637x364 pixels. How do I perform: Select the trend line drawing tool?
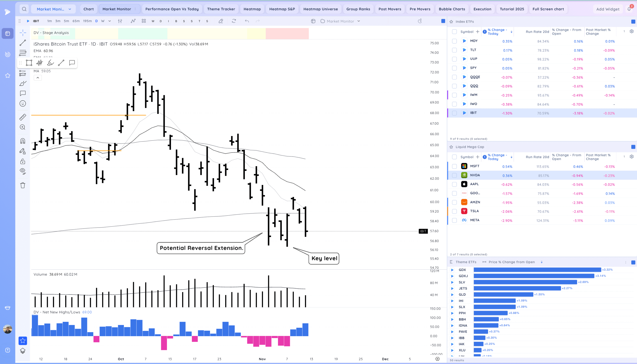pos(23,43)
